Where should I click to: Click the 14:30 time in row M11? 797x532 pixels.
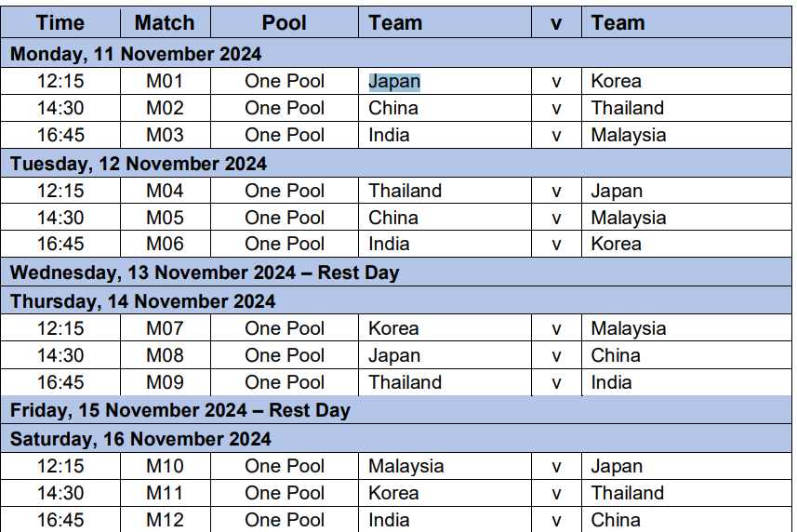point(60,493)
